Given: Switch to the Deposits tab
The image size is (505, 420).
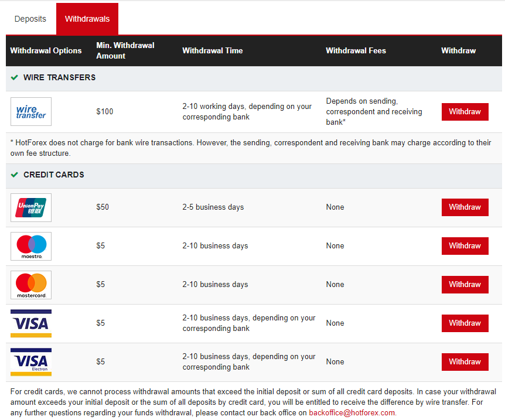Looking at the screenshot, I should pyautogui.click(x=30, y=19).
